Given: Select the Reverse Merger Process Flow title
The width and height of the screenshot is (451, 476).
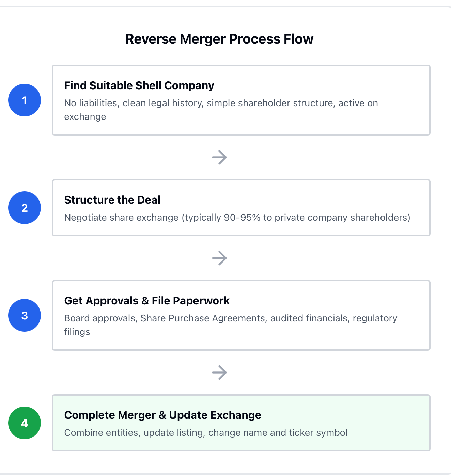Looking at the screenshot, I should click(x=219, y=39).
